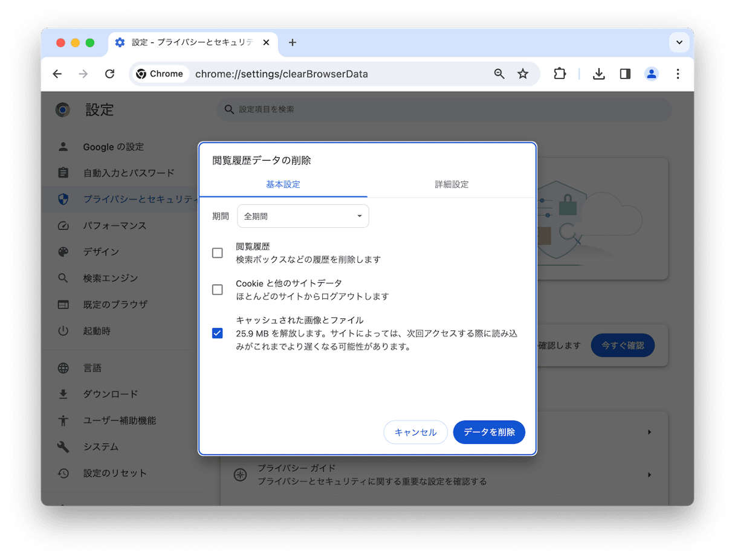The image size is (735, 560).
Task: Click the 設定項目を検索 search field
Action: [444, 109]
